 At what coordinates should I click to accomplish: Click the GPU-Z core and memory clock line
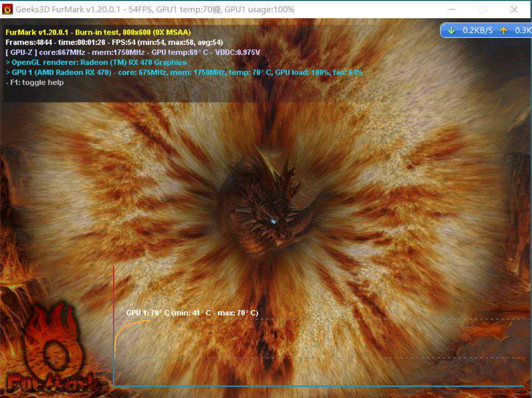[x=133, y=52]
